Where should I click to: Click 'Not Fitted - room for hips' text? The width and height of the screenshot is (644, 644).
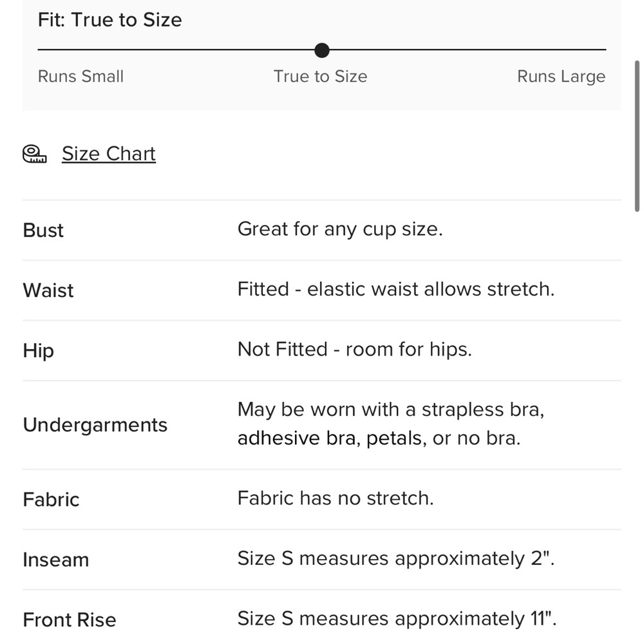pyautogui.click(x=355, y=350)
